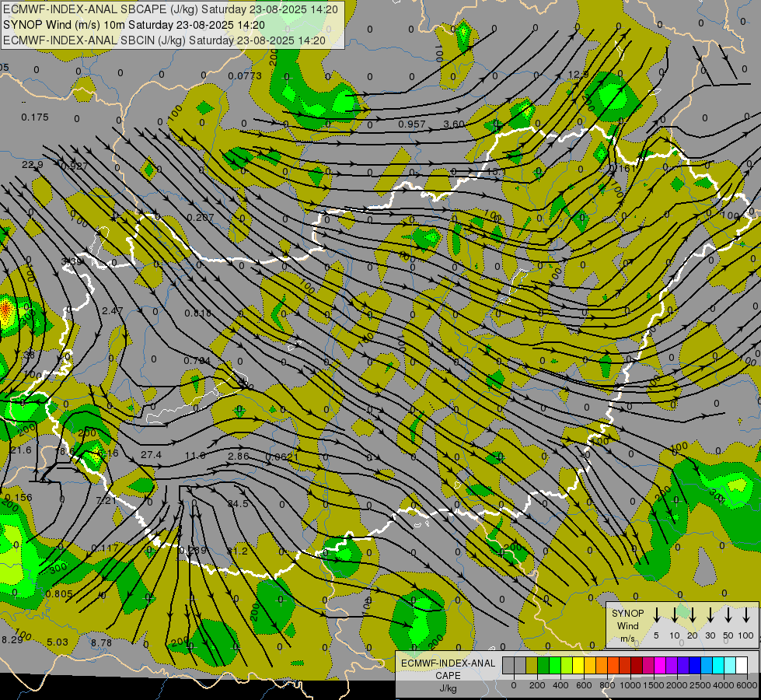The width and height of the screenshot is (761, 700).
Task: Click the 0.805 value on the map
Action: click(x=59, y=593)
